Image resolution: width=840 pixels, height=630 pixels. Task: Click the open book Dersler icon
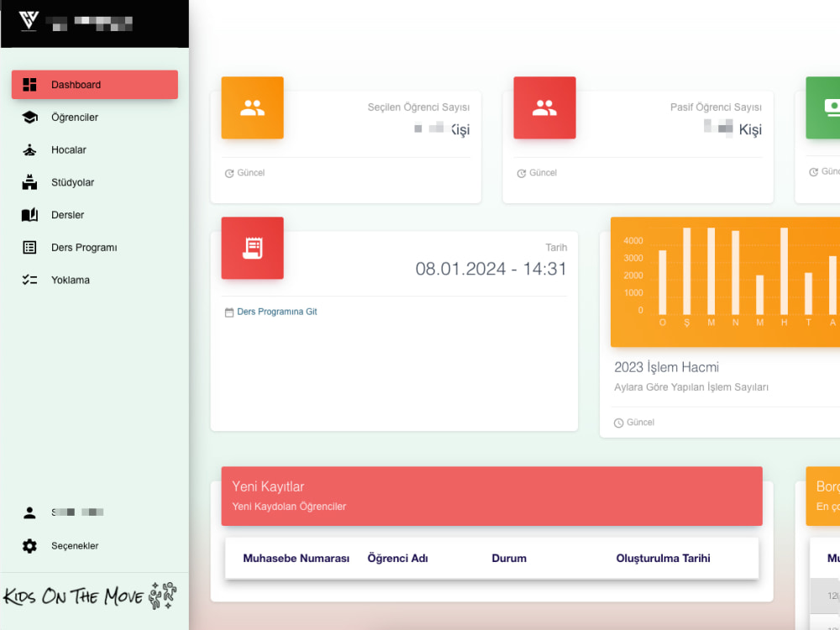(x=29, y=215)
